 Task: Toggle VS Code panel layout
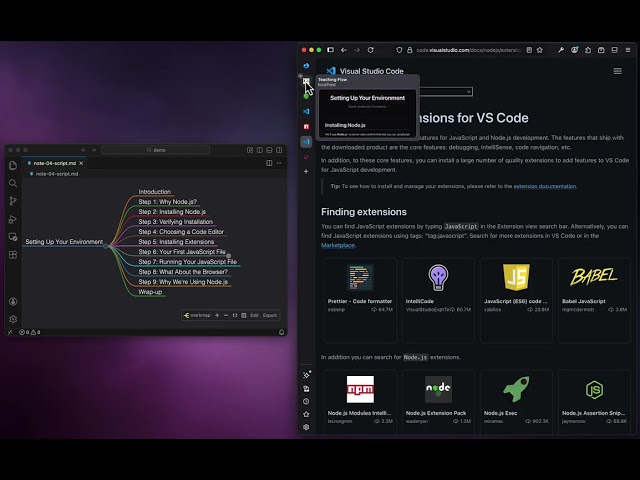pos(269,150)
